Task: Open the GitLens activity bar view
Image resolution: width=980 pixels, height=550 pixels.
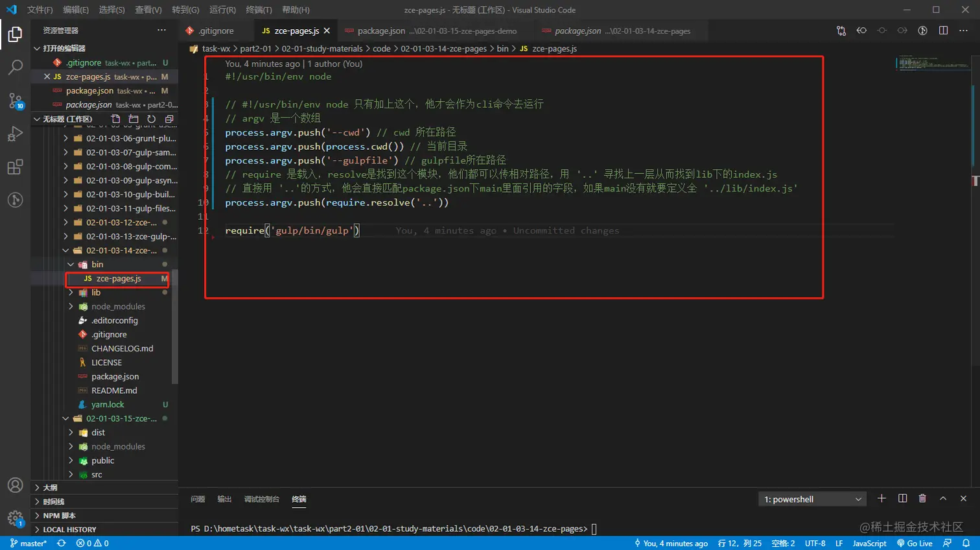Action: click(15, 200)
